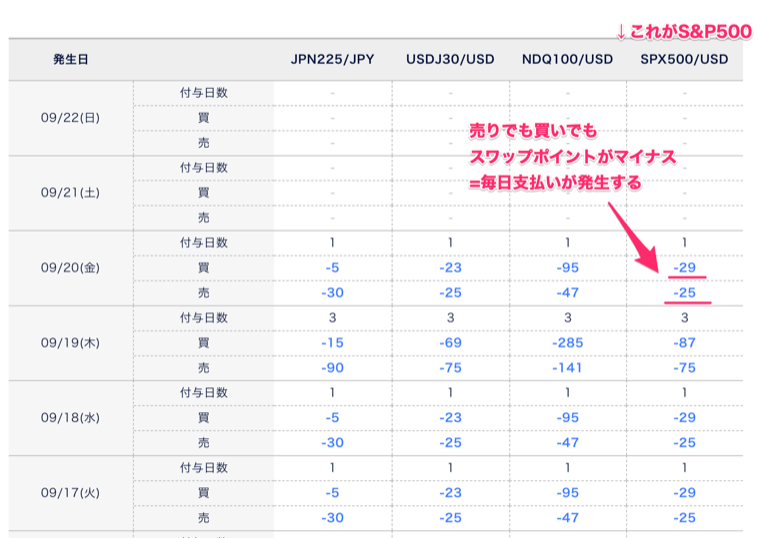Click 09/17 NDQ100/USD sell value -47
Viewport: 760px width, 538px height.
(x=568, y=518)
